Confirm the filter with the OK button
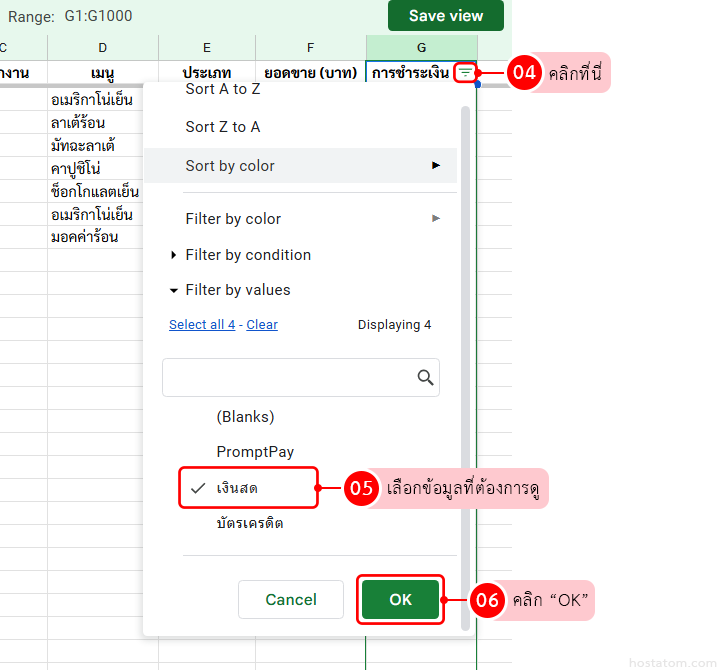720x670 pixels. click(x=400, y=599)
